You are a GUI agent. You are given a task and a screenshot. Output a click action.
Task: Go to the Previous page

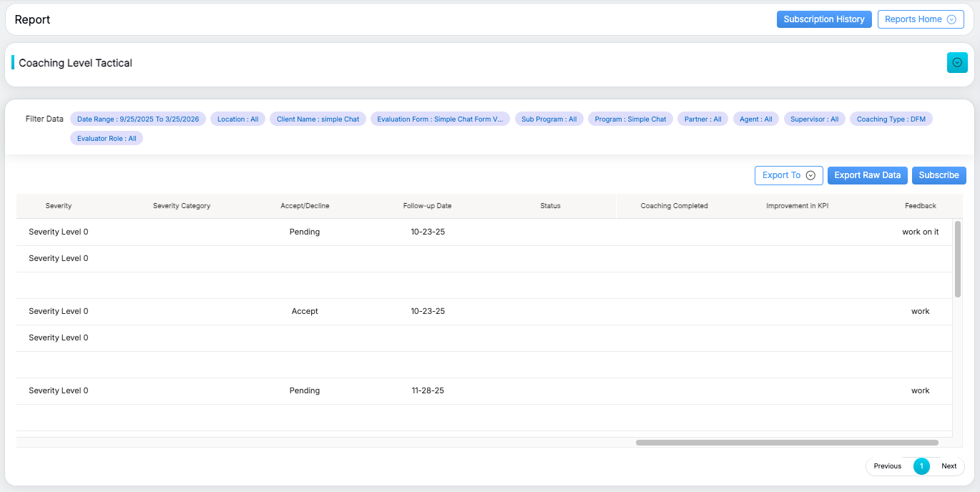(887, 466)
